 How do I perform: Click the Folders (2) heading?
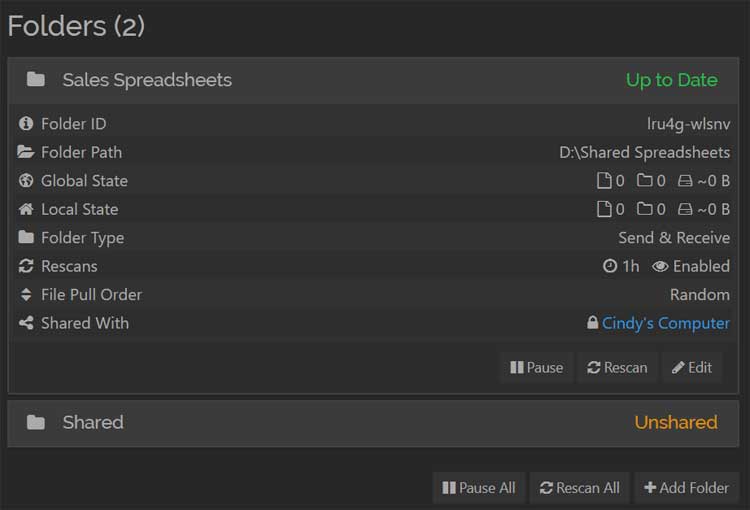76,26
